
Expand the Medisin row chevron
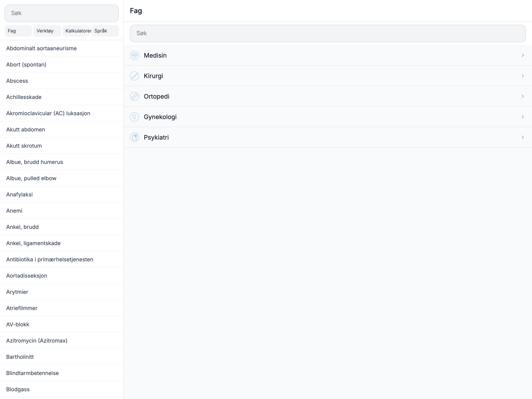point(523,55)
